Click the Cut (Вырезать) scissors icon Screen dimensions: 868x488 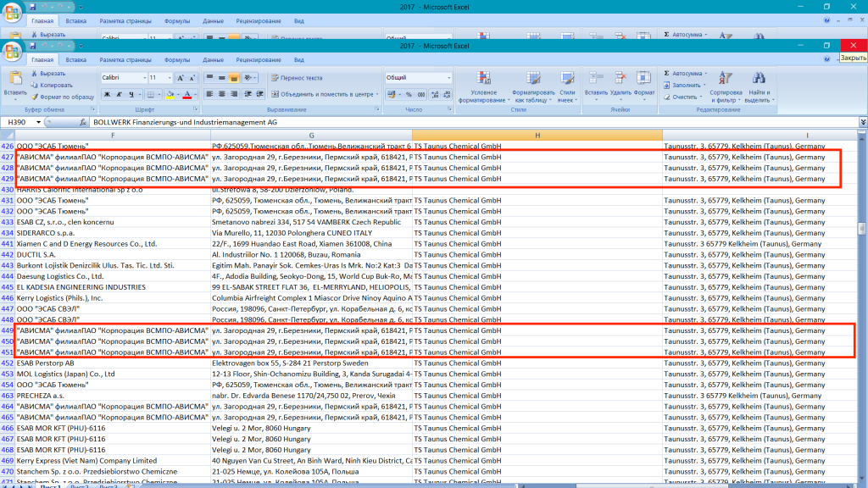(x=35, y=74)
